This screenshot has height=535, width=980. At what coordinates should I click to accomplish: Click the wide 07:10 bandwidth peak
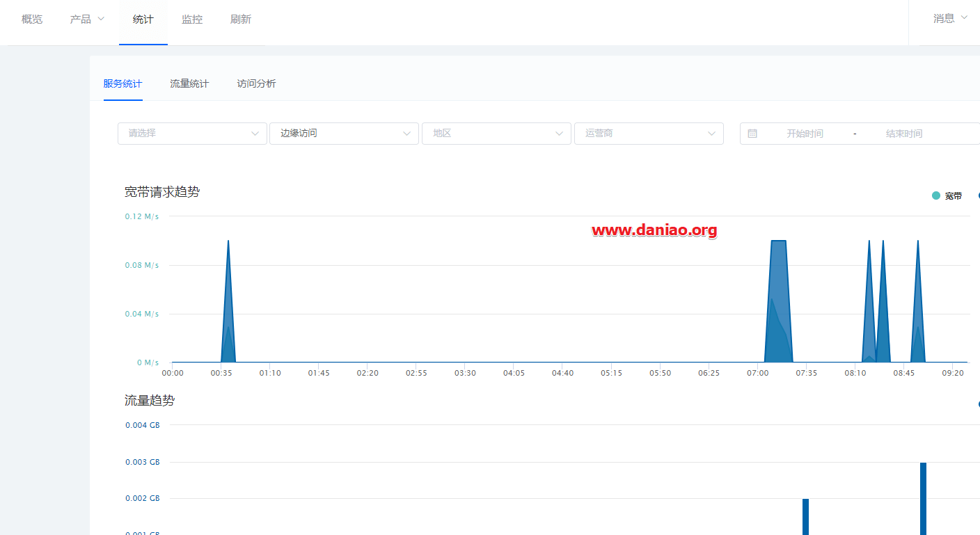[779, 301]
